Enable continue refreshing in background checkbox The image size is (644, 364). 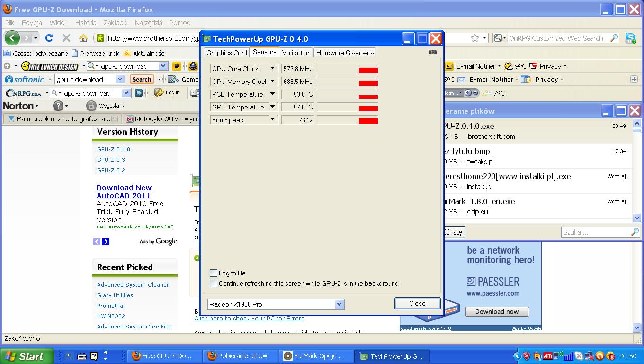pyautogui.click(x=214, y=283)
